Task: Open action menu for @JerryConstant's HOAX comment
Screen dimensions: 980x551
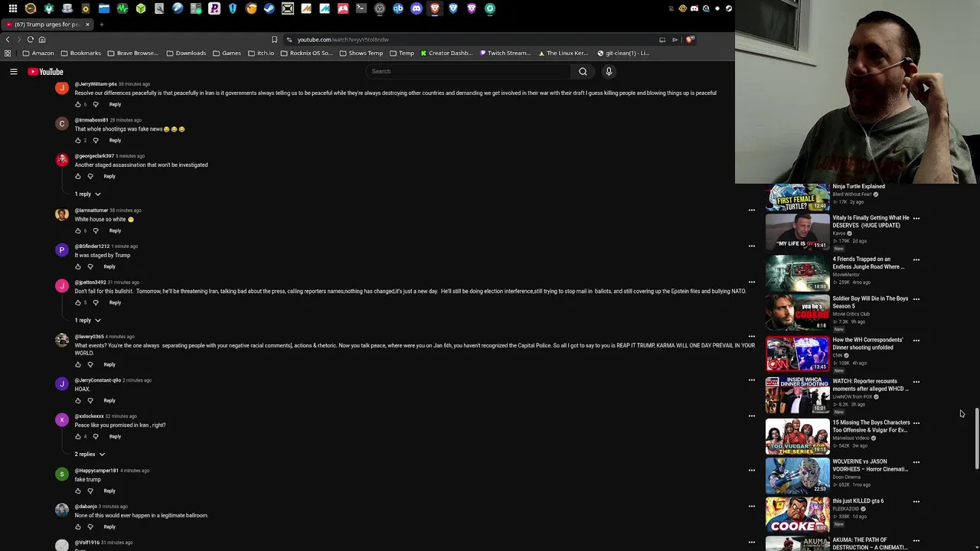Action: 752,380
